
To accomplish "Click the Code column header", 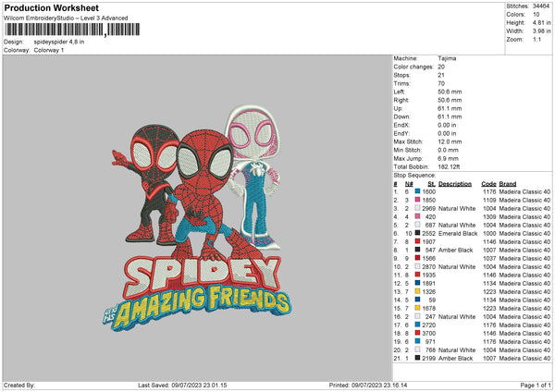I will 488,183.
